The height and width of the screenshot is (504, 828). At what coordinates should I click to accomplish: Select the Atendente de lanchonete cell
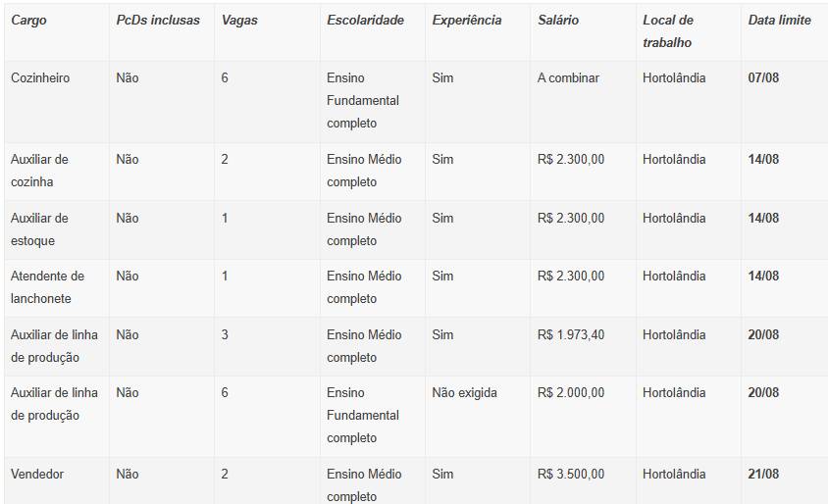click(x=47, y=287)
